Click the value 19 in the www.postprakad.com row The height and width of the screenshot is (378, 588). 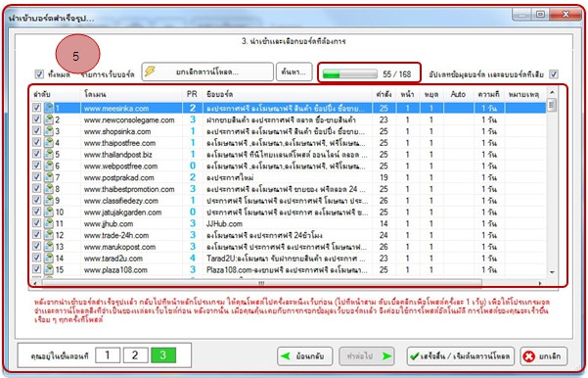coord(384,177)
